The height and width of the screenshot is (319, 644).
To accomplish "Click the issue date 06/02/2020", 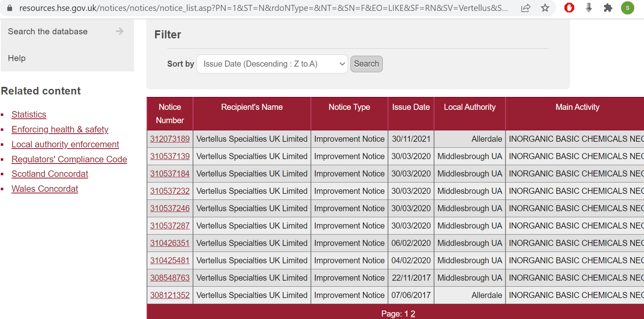I will [x=411, y=243].
